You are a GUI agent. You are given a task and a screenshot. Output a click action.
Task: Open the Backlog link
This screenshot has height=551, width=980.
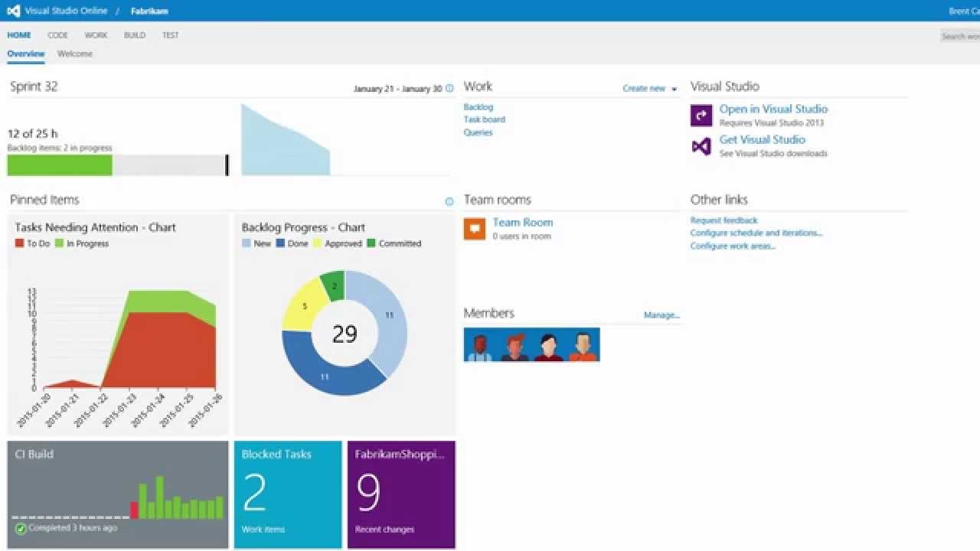coord(479,107)
